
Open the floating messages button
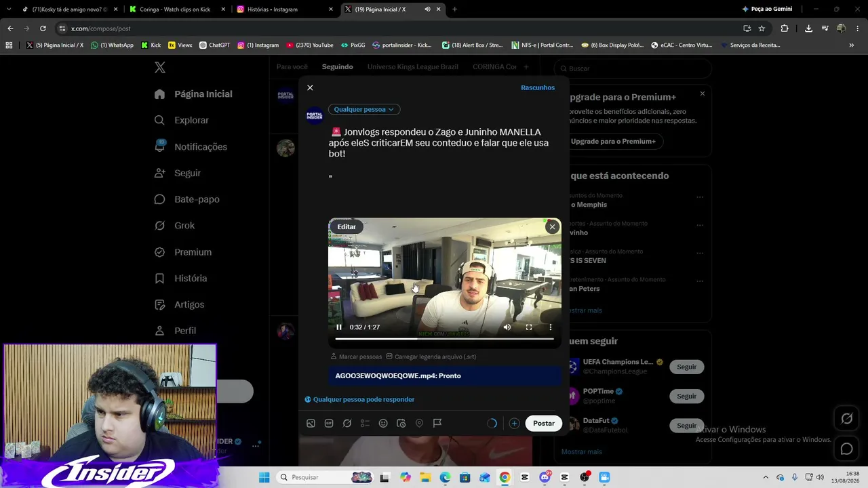(x=847, y=449)
